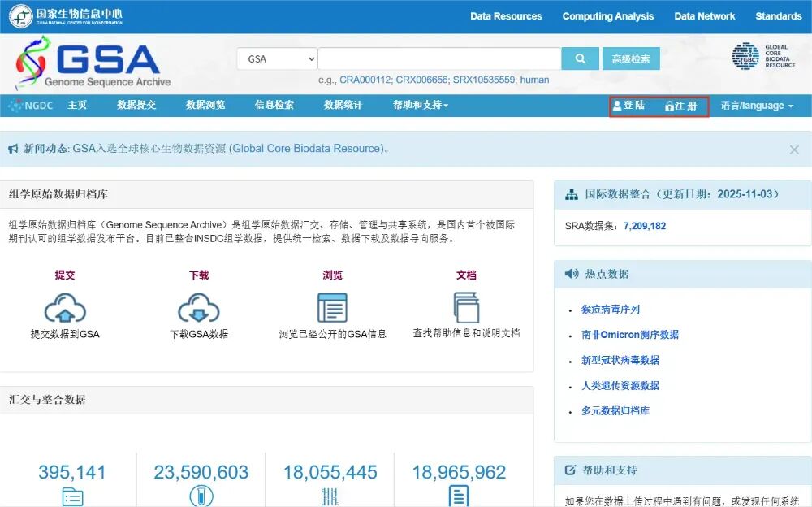Screen dimensions: 812x507
Task: Click the 18,965,962 statistic number
Action: pyautogui.click(x=459, y=472)
